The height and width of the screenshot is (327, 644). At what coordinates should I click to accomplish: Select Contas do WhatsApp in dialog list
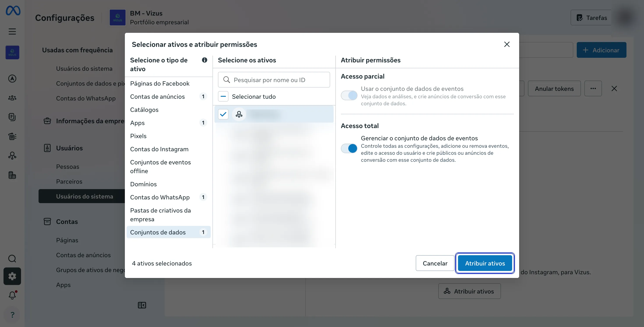(x=168, y=197)
